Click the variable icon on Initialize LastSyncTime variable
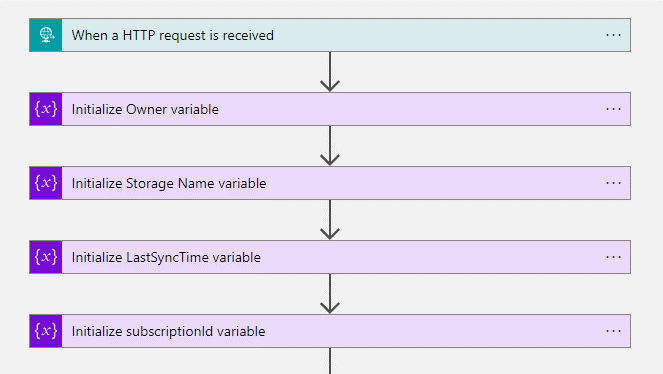663x374 pixels. tap(46, 257)
